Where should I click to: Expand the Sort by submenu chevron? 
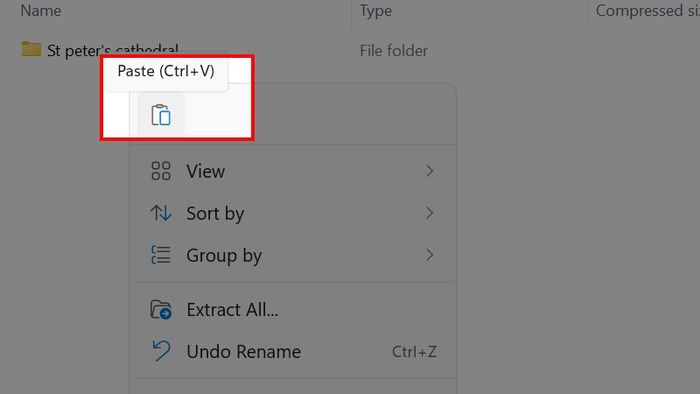[429, 213]
